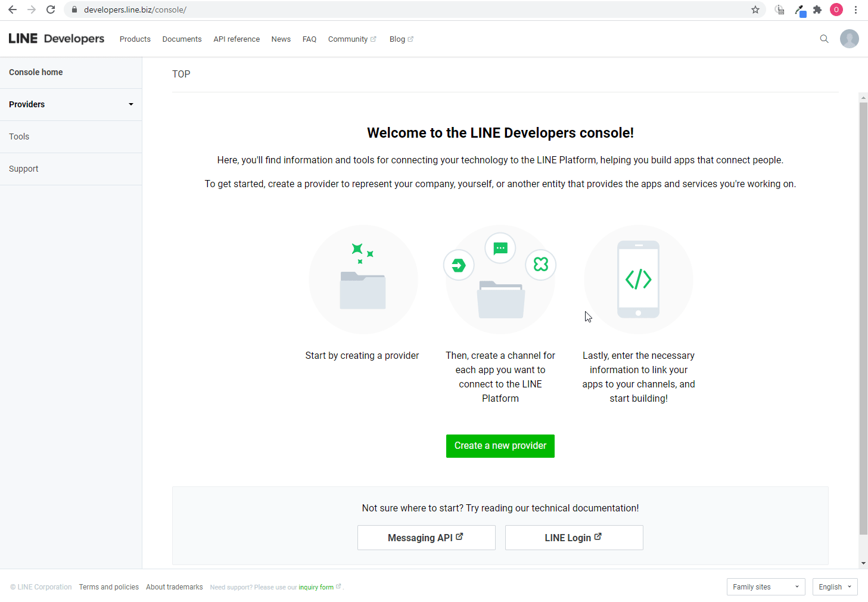Open the FAQ page

[x=309, y=39]
